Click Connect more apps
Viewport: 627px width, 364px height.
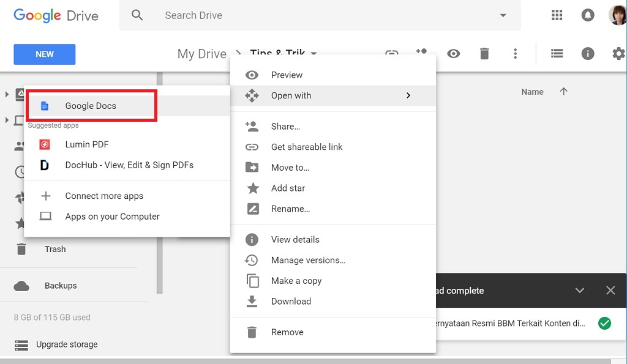(127, 196)
